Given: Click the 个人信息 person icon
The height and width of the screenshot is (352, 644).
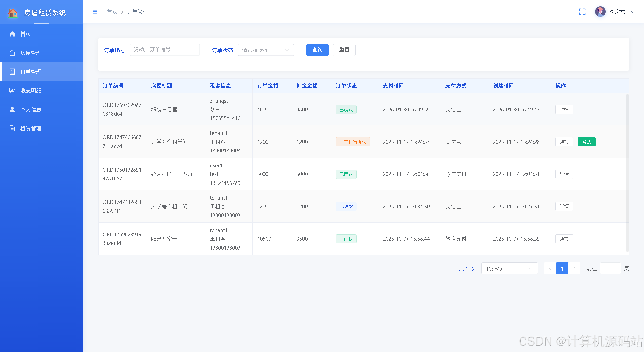Looking at the screenshot, I should tap(12, 110).
